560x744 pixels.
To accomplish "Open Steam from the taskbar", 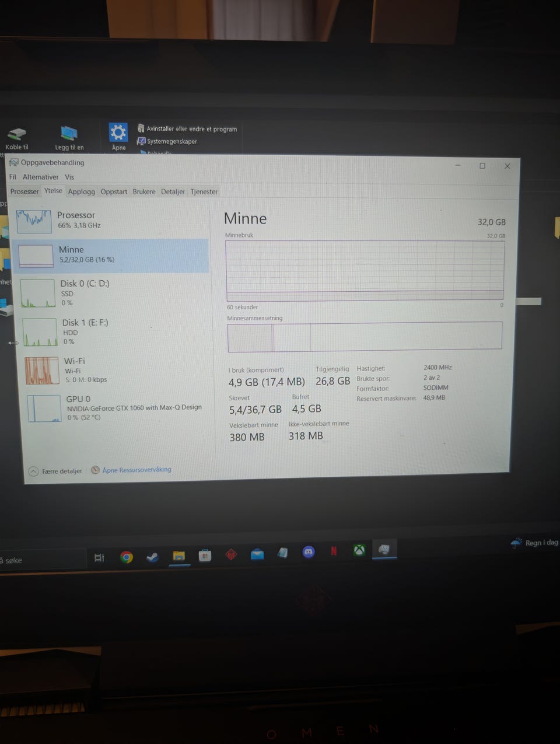I will (153, 557).
